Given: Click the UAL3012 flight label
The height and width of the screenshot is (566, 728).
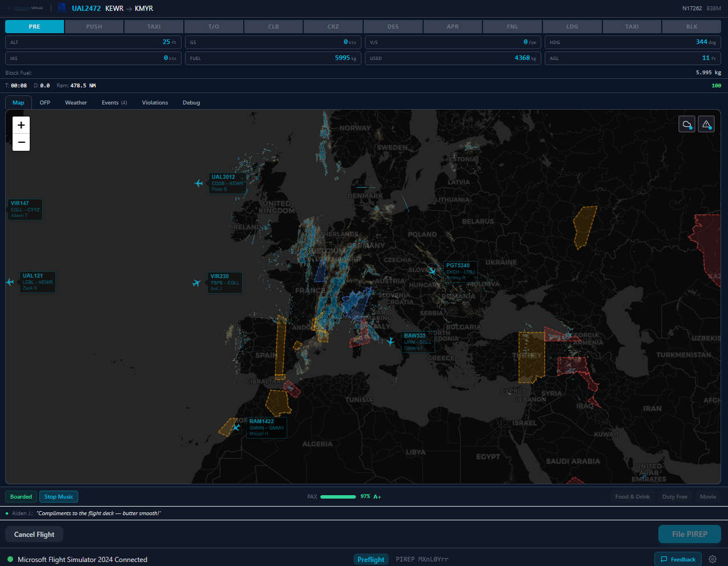Looking at the screenshot, I should [227, 183].
